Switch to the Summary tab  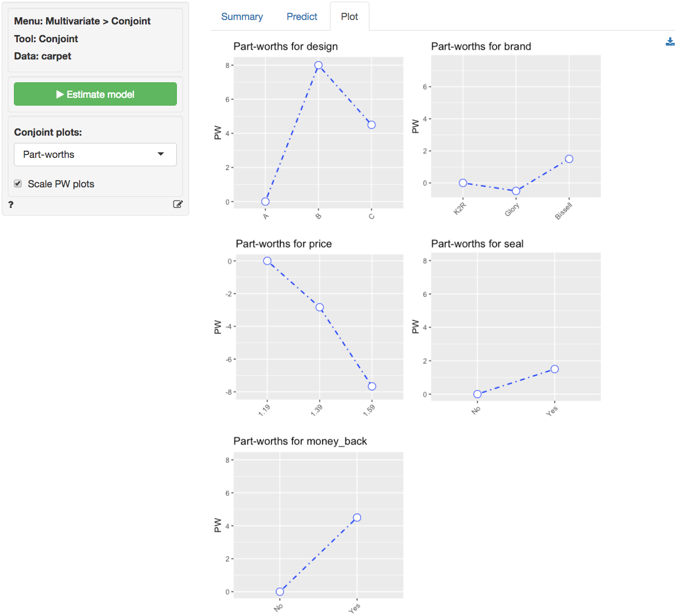tap(242, 17)
